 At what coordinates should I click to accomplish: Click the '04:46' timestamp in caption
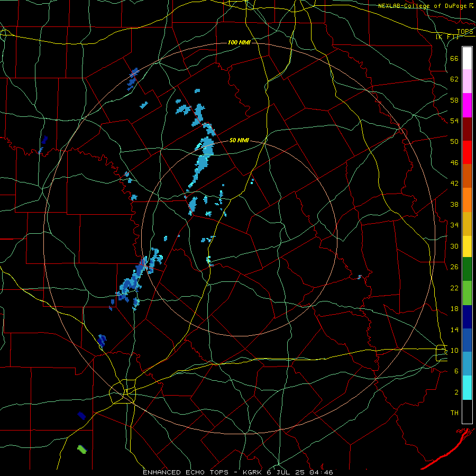321,472
